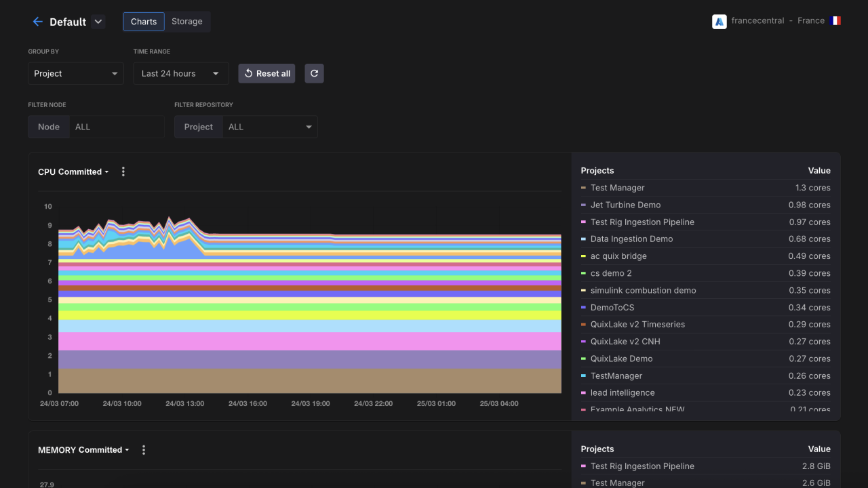The image size is (868, 488).
Task: Toggle the Test Manager series in CPU legend
Action: 617,188
